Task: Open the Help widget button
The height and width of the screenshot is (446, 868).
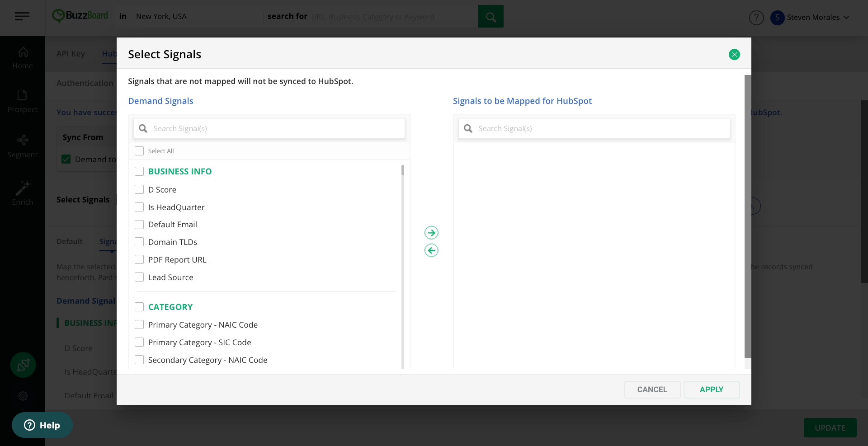Action: coord(42,425)
